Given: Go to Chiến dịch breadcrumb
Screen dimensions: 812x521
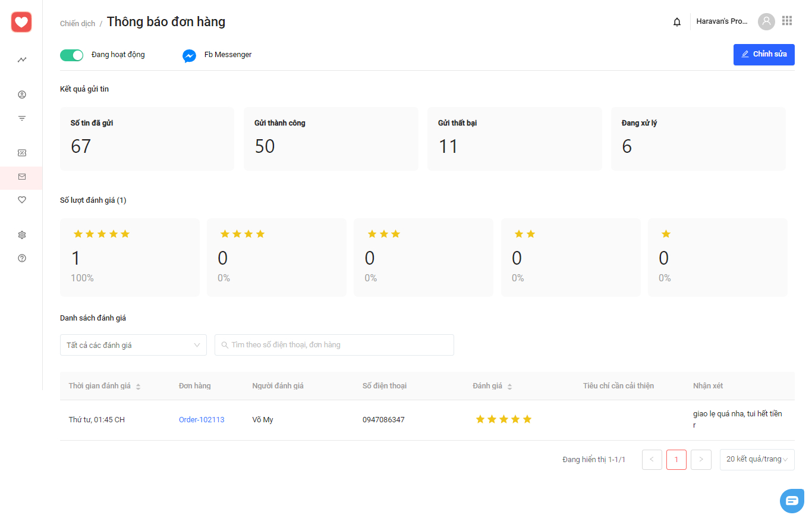Looking at the screenshot, I should click(x=77, y=24).
